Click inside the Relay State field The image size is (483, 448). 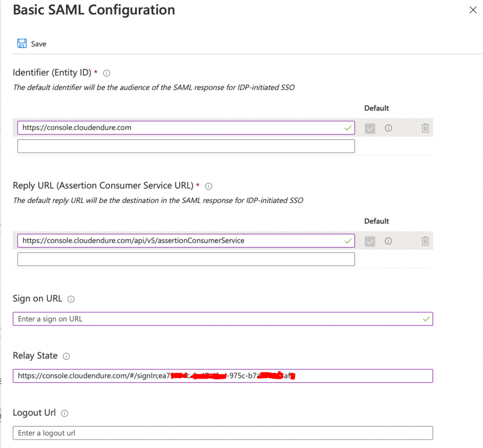[223, 376]
